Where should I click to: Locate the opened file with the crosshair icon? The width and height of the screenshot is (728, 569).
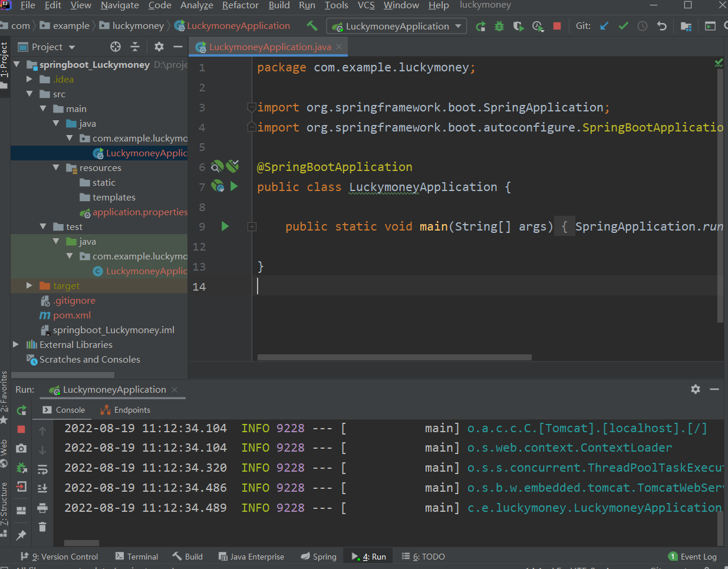pyautogui.click(x=116, y=47)
